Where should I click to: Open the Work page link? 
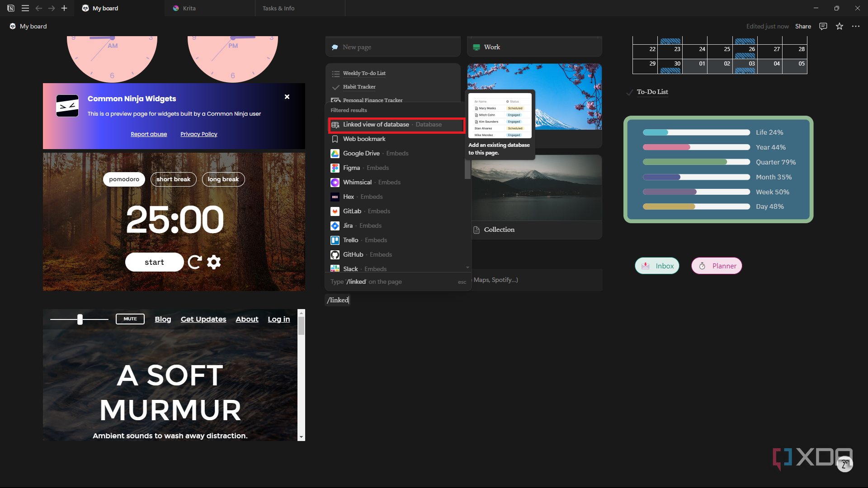[492, 47]
